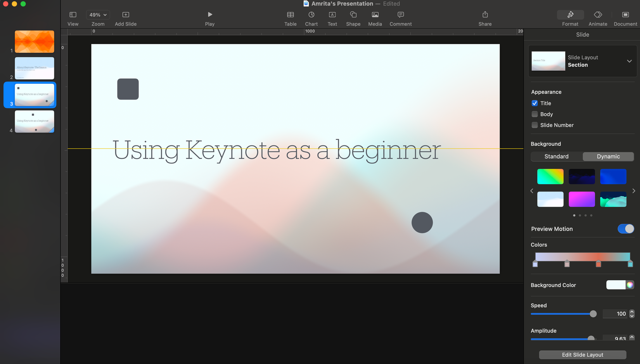640x364 pixels.
Task: Uncheck the Title checkbox
Action: point(534,103)
